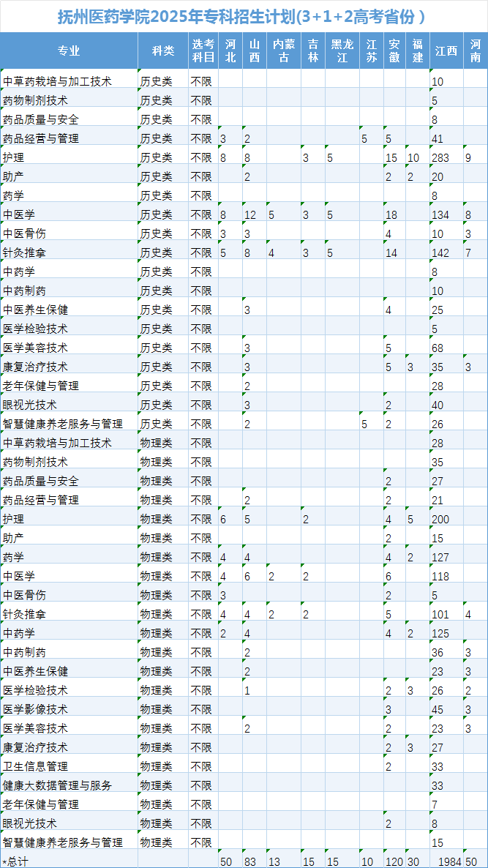The width and height of the screenshot is (488, 868).
Task: Click the 134 value for 中医学
Action: pyautogui.click(x=440, y=215)
